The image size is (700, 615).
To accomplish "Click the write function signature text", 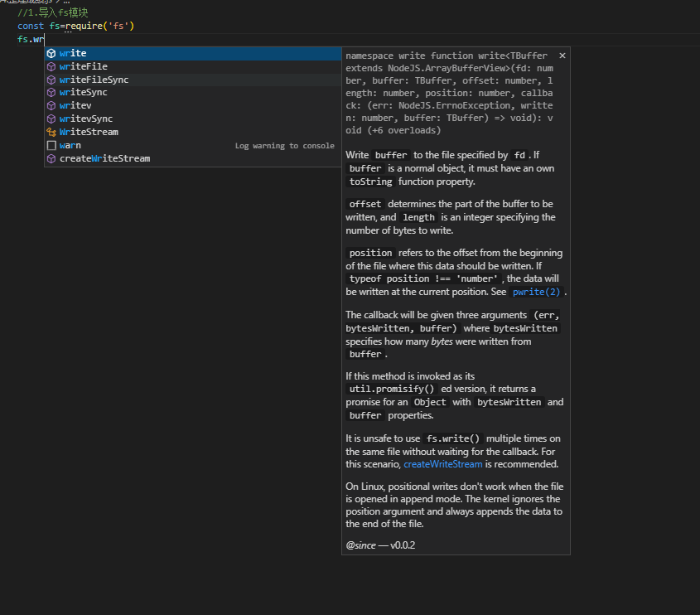I will [x=449, y=93].
